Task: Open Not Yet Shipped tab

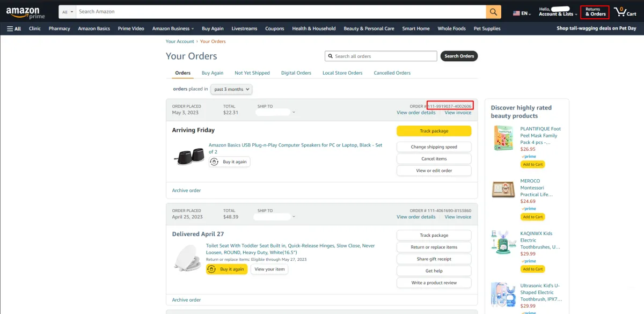Action: coord(252,73)
